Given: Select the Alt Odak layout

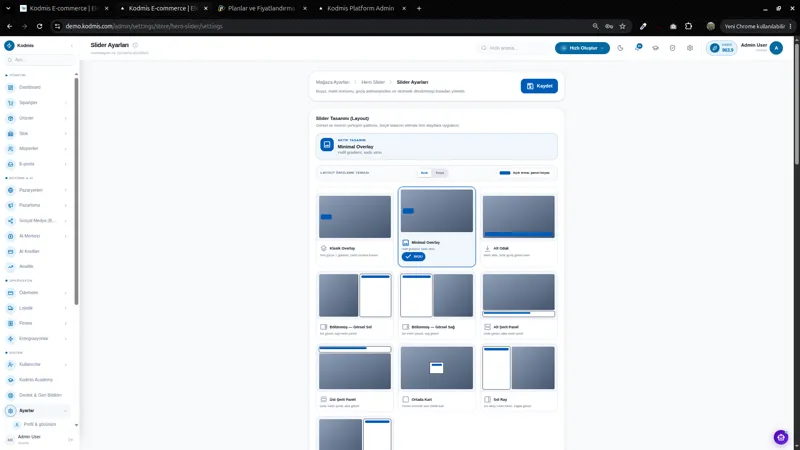Looking at the screenshot, I should pyautogui.click(x=518, y=226).
